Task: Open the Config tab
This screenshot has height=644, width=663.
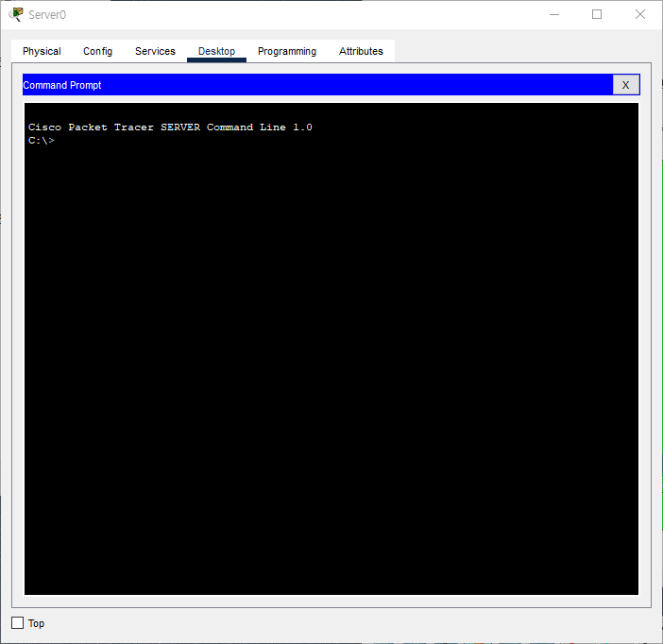Action: pos(97,51)
